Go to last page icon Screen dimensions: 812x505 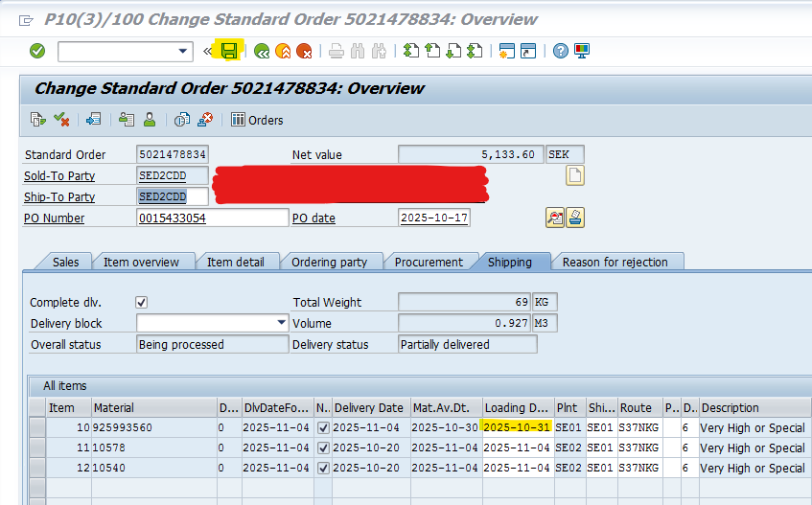tap(475, 51)
